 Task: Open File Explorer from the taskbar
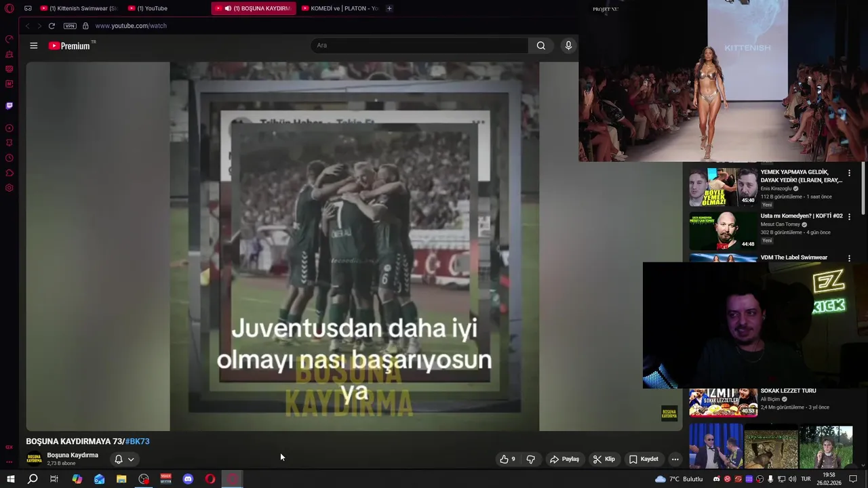tap(121, 479)
